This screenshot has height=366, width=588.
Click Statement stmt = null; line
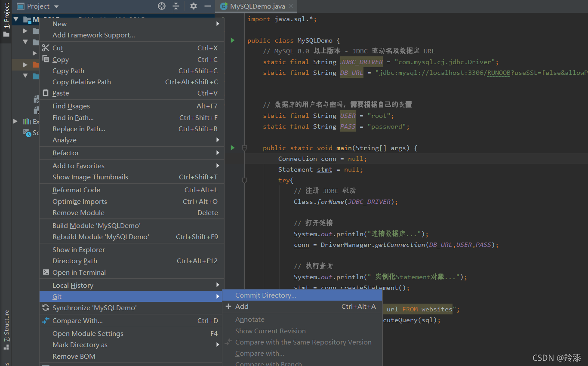tap(320, 169)
